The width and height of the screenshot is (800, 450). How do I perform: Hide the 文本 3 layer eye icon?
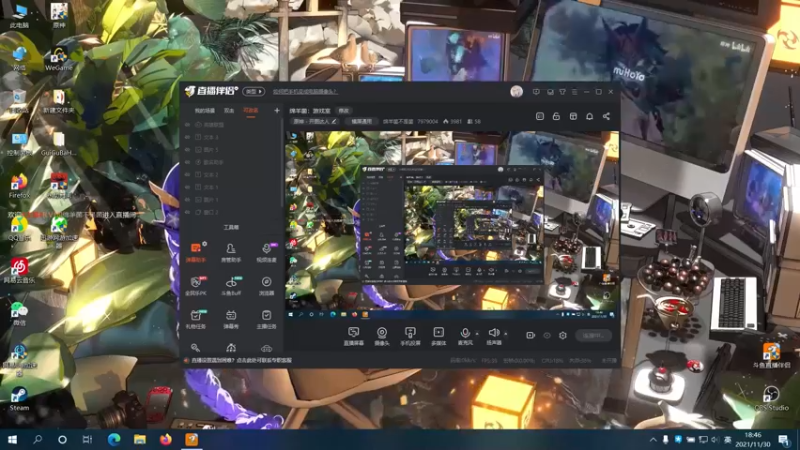[187, 137]
